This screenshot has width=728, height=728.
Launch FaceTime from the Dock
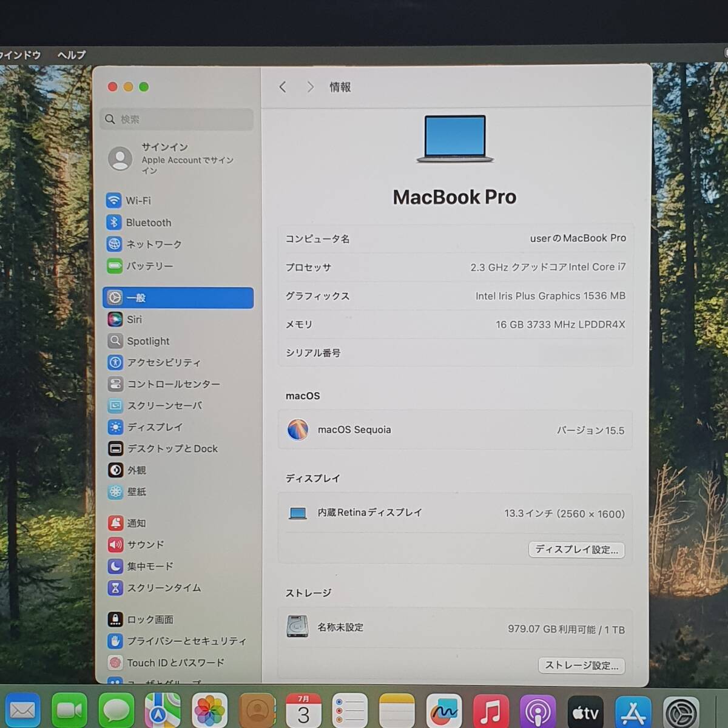70,710
